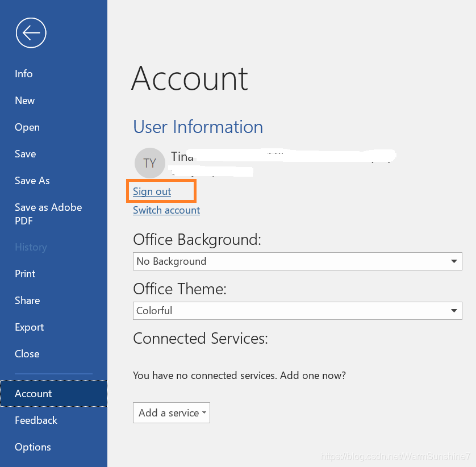Open Word Options

click(33, 447)
